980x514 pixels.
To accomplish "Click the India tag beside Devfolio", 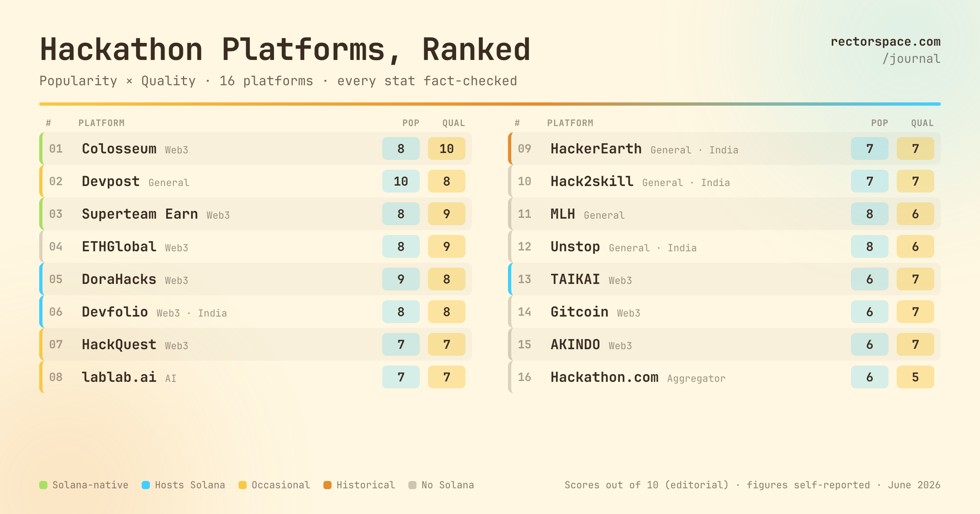I will click(x=212, y=313).
